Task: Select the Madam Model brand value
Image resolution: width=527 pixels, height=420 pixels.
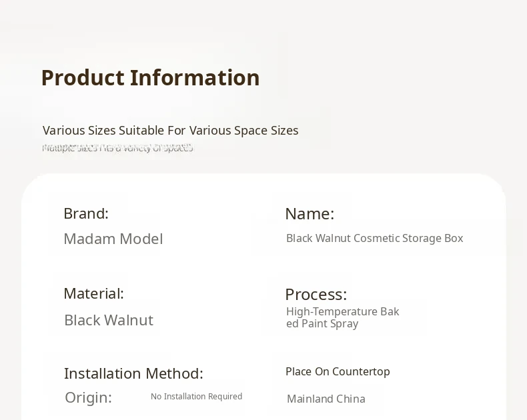Action: pyautogui.click(x=113, y=239)
